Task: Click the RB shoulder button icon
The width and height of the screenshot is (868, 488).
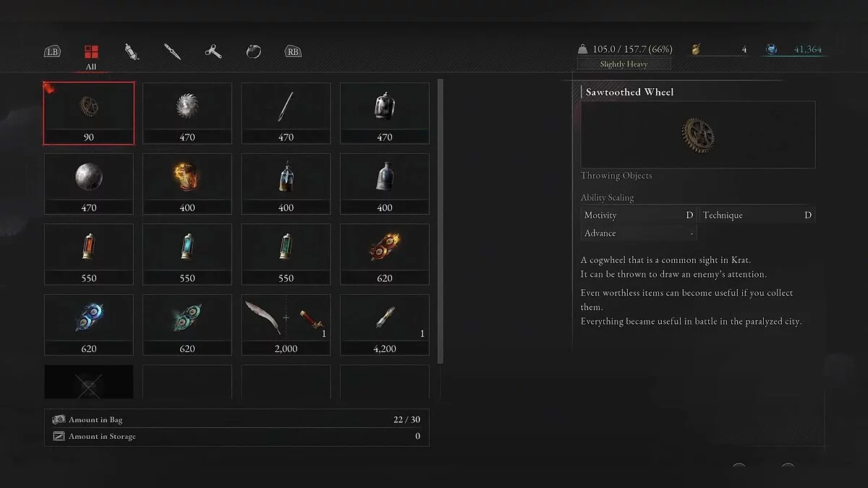Action: click(x=293, y=52)
